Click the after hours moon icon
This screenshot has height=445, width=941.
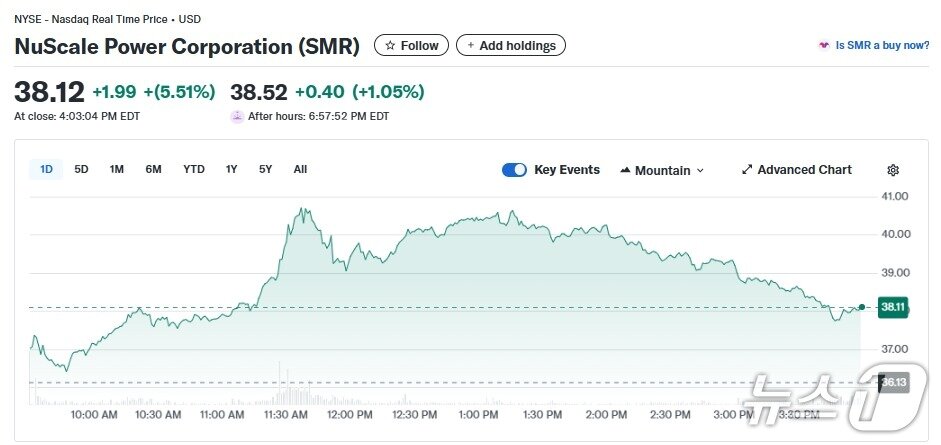(x=237, y=116)
